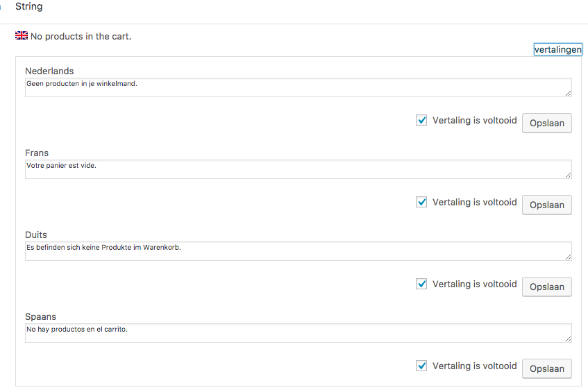Click the Duits textarea resize handle
588x392 pixels.
click(x=568, y=257)
